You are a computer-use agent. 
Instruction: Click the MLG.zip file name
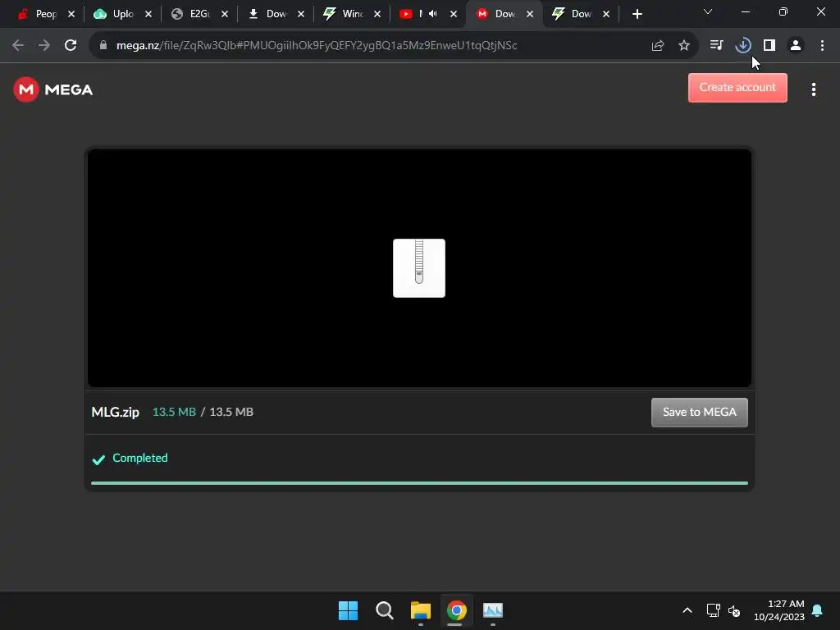point(115,412)
